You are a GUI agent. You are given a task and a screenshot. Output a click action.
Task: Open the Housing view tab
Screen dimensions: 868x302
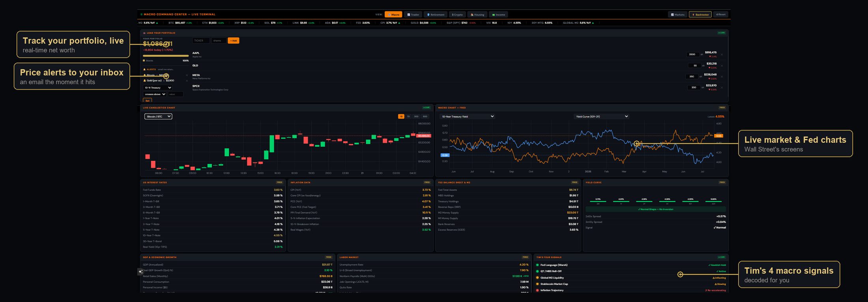coord(477,15)
